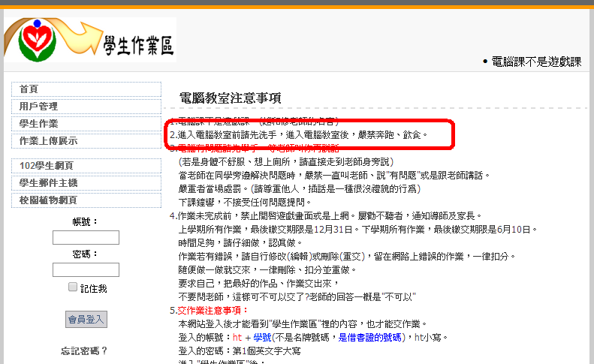The height and width of the screenshot is (364, 594).
Task: Click the 電腦教室注意事項 article heading
Action: point(230,98)
